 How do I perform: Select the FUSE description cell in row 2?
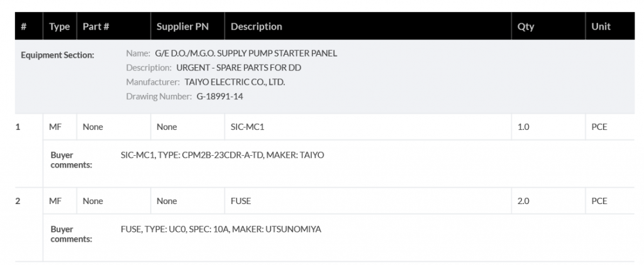(241, 201)
